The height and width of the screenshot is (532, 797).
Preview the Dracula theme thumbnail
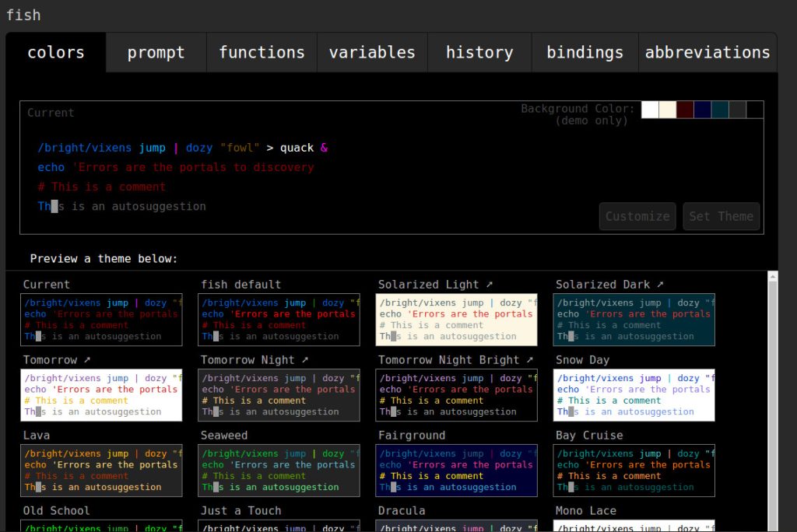[x=456, y=525]
